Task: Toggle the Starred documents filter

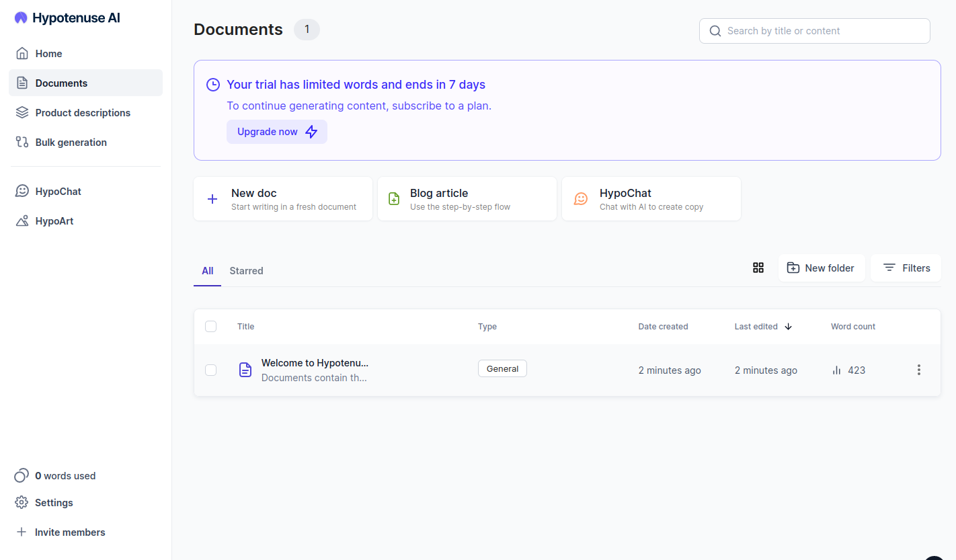Action: (246, 270)
